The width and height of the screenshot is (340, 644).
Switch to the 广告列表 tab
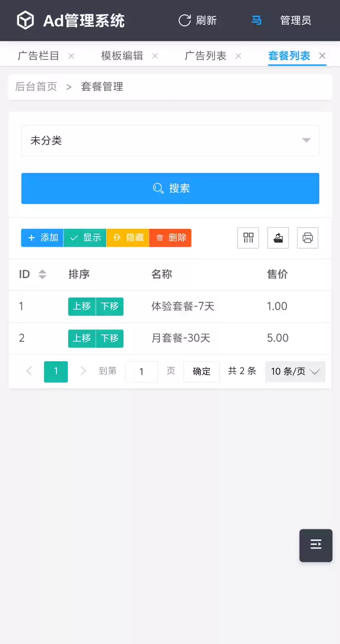click(205, 56)
